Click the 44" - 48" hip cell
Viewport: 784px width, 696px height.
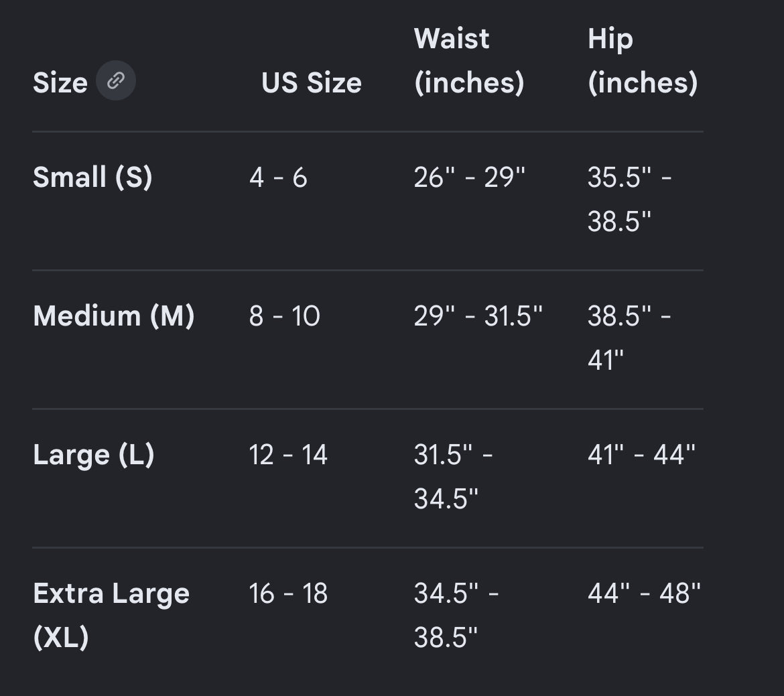click(644, 594)
